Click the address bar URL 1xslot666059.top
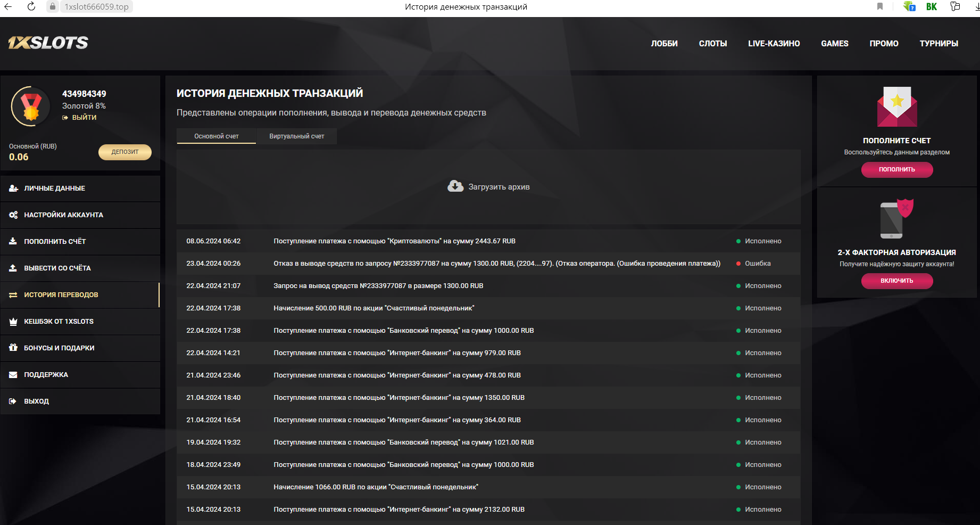 point(97,7)
